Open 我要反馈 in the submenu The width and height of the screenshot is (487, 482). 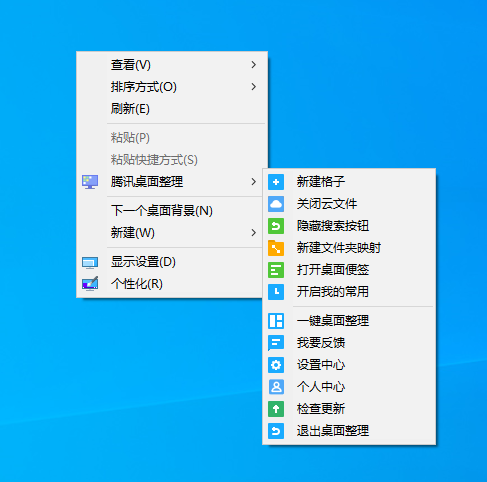click(x=349, y=343)
